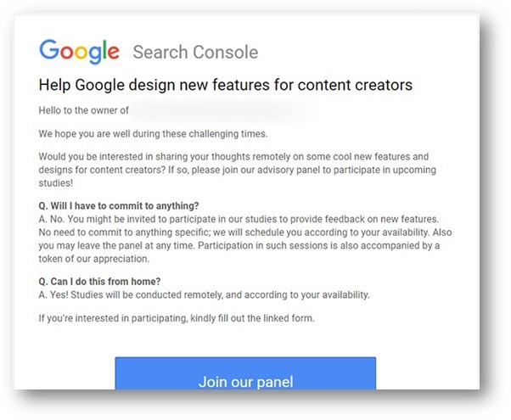511x420 pixels.
Task: Click the token of our appreciation line
Action: 94,259
